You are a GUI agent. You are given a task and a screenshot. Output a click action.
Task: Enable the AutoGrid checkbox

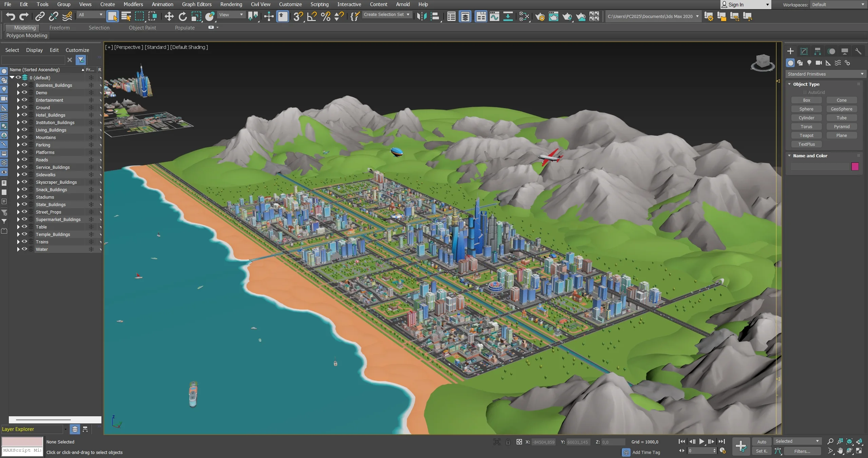click(805, 92)
